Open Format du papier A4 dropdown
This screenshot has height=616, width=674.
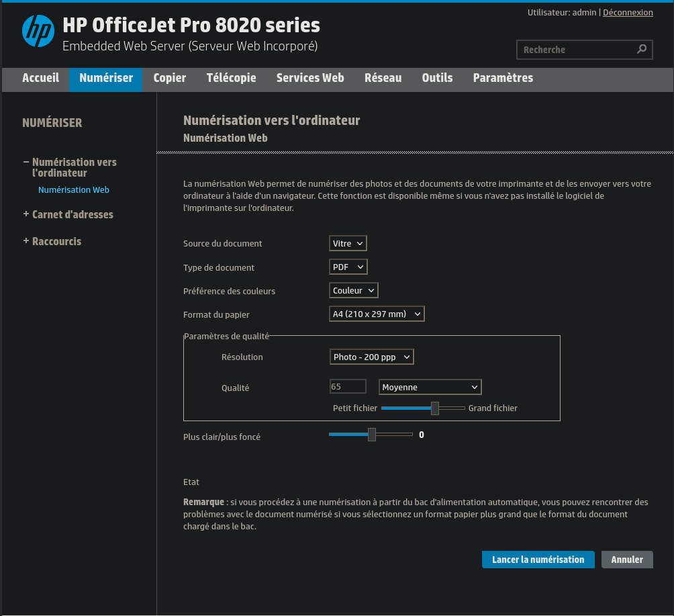point(377,314)
